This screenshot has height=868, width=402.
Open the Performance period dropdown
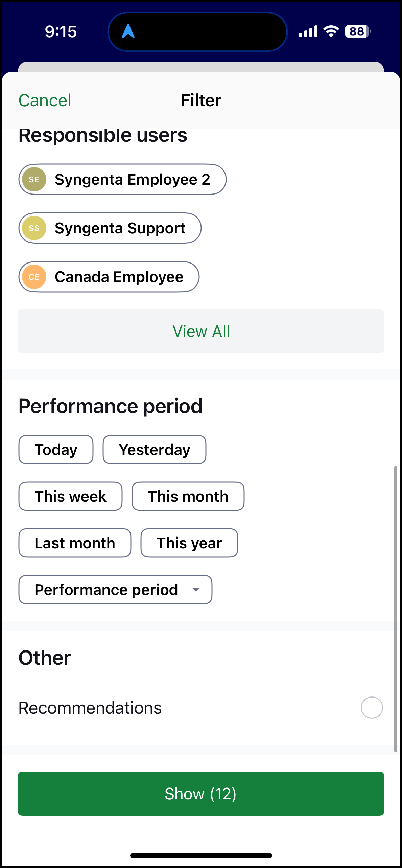point(115,590)
